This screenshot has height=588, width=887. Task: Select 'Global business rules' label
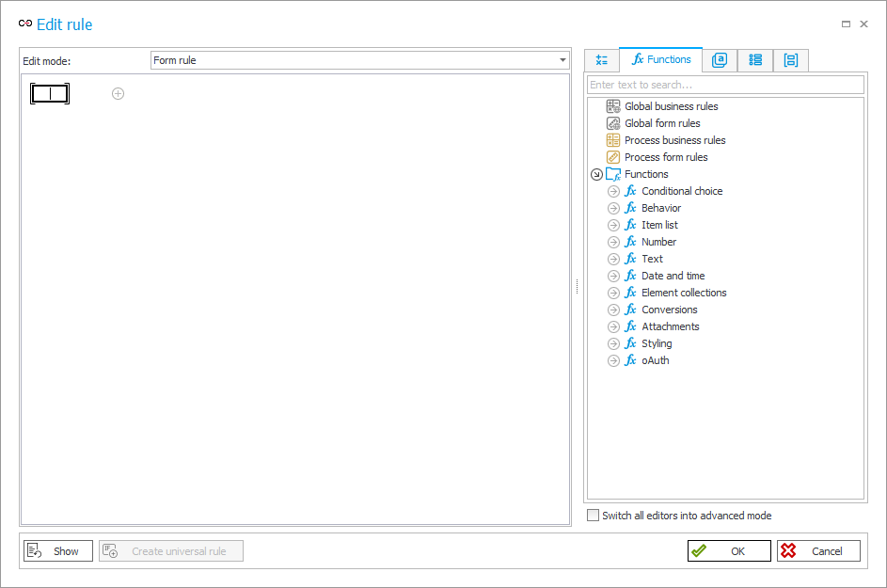pyautogui.click(x=671, y=106)
